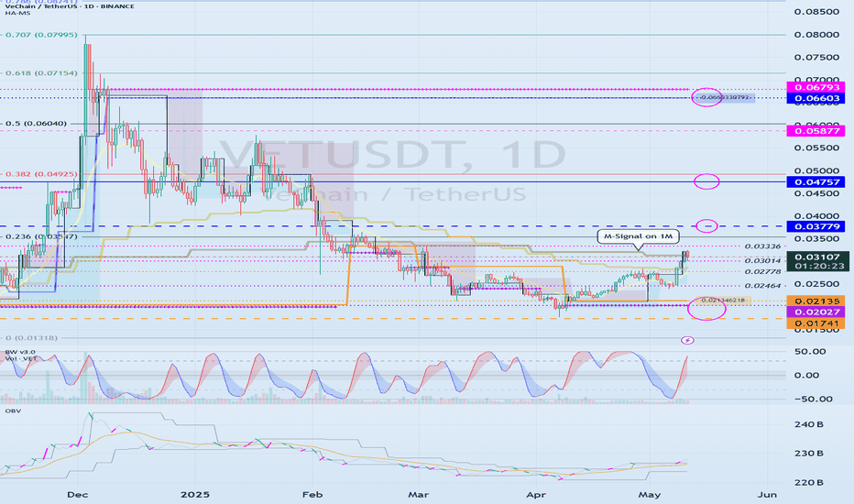Click the 0.02778 line value label
This screenshot has height=504, width=854.
coord(762,272)
